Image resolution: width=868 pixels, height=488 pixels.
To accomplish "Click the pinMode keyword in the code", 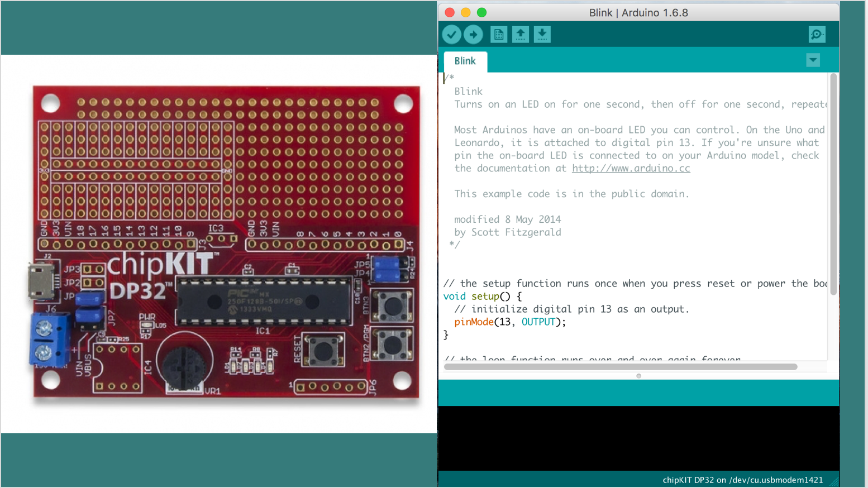I will (x=473, y=322).
